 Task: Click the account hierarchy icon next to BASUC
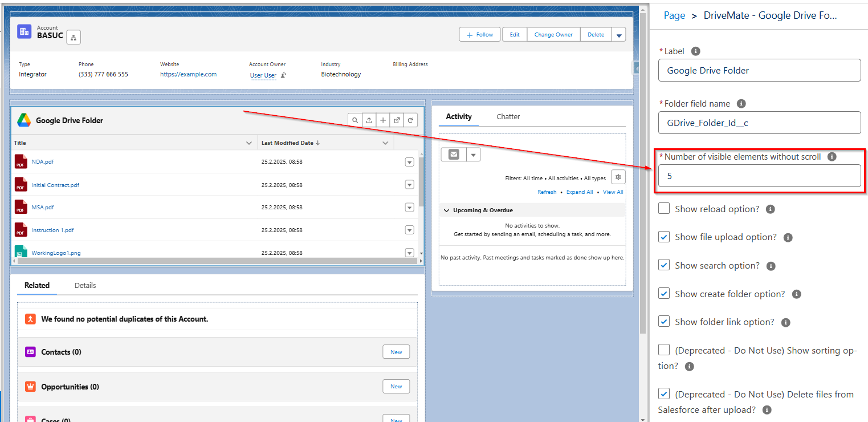73,36
